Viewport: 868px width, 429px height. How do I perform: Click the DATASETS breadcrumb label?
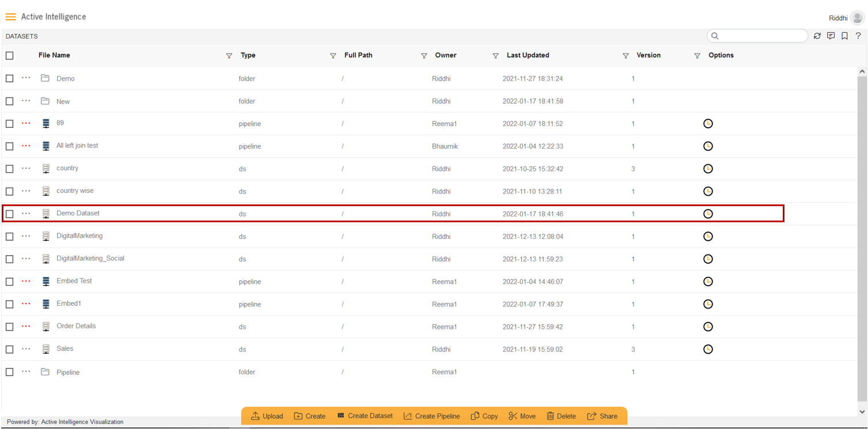click(x=22, y=36)
